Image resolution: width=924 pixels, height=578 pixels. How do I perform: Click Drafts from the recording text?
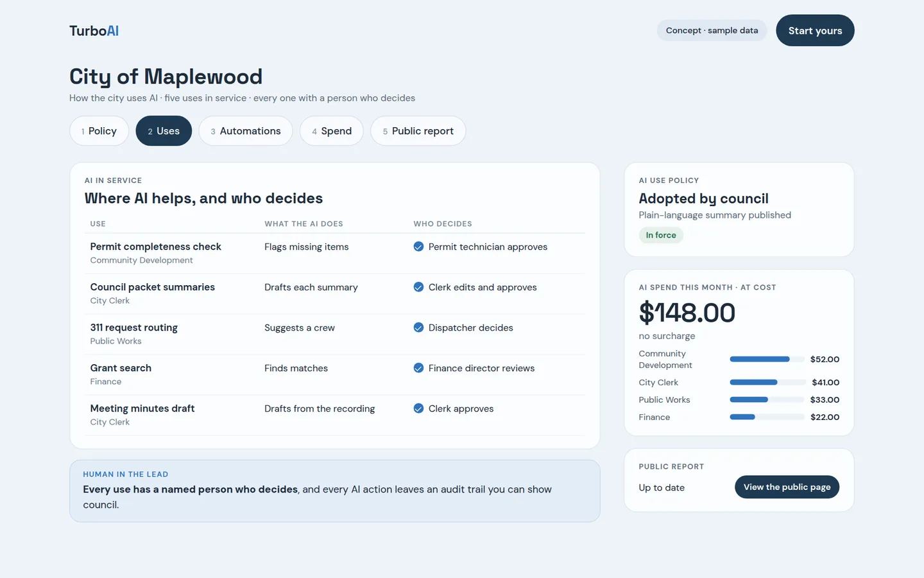[x=320, y=408]
